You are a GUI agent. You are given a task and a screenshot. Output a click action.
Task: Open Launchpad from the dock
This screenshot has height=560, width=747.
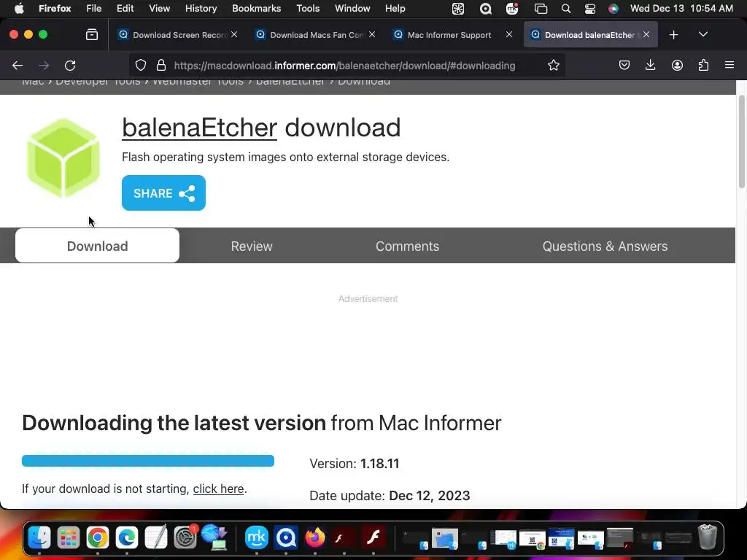69,537
